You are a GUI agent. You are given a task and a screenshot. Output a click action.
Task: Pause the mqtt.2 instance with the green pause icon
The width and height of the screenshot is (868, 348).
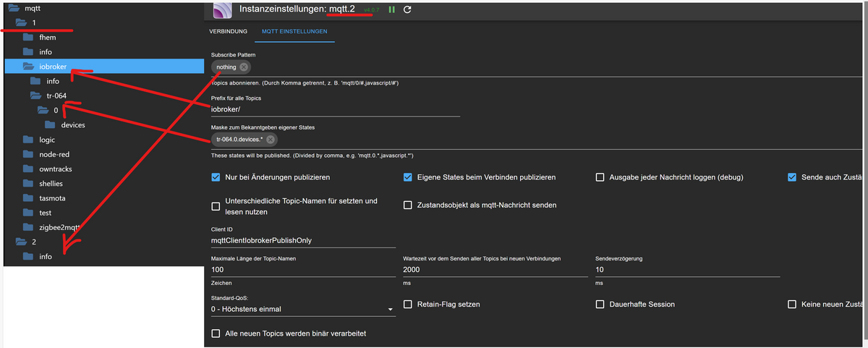(x=392, y=9)
